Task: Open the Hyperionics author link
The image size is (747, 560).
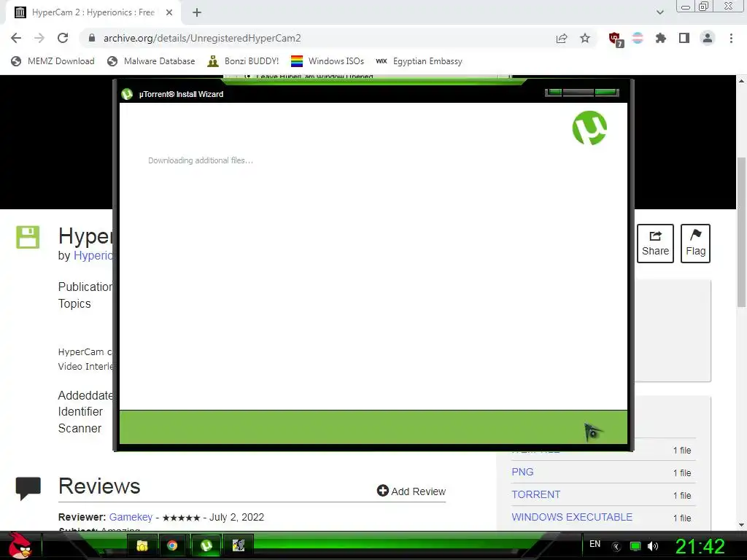Action: tap(93, 256)
